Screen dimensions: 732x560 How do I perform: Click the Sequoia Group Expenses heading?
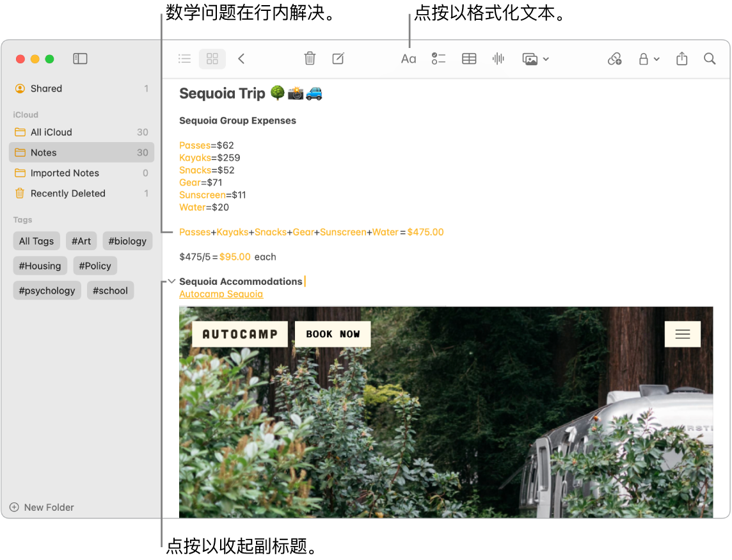point(237,120)
